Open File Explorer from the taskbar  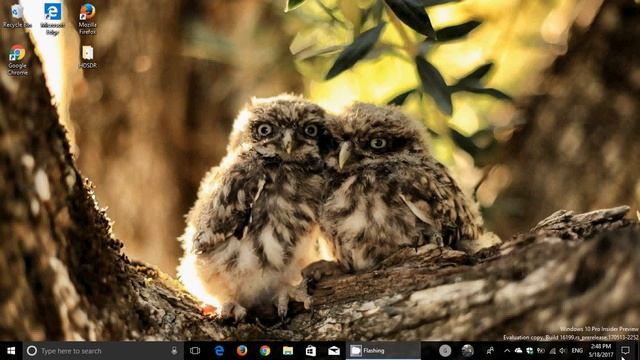pos(288,351)
